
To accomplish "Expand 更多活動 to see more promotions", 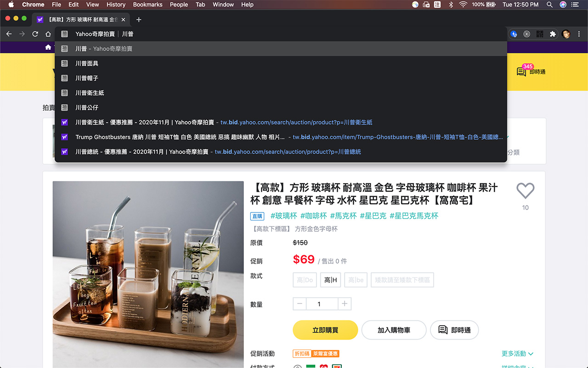I will pos(517,353).
